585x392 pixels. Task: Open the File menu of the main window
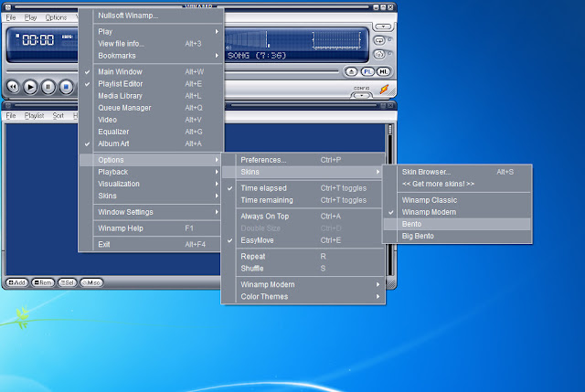11,17
